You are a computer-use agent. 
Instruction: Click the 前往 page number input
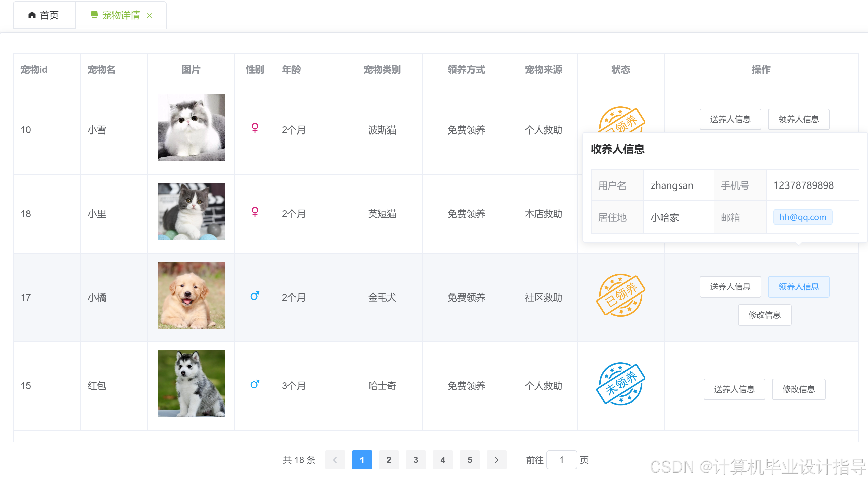point(561,460)
